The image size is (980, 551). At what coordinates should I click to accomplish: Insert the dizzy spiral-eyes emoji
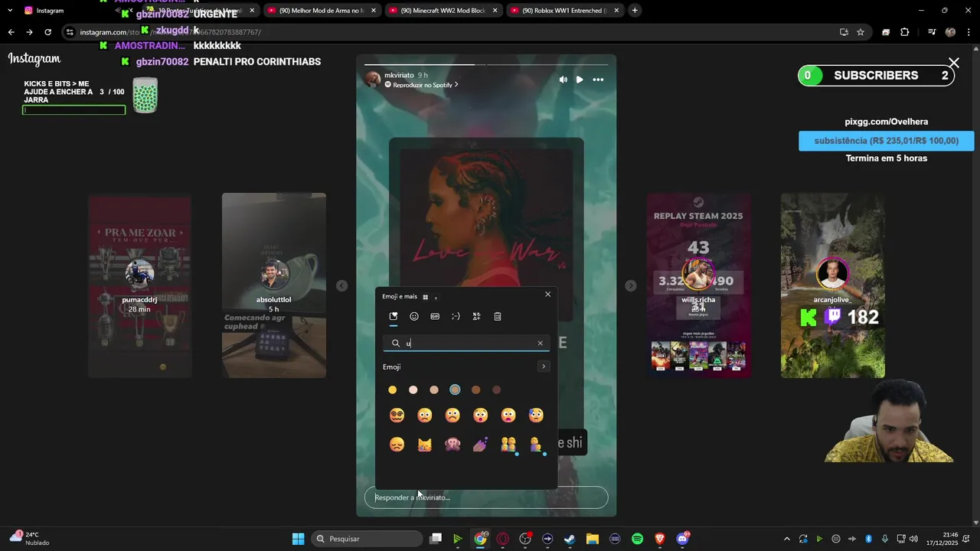pos(397,415)
